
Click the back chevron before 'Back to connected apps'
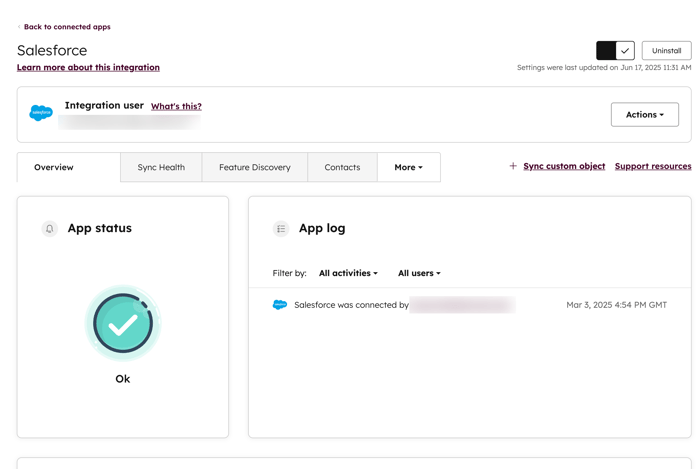(x=19, y=27)
